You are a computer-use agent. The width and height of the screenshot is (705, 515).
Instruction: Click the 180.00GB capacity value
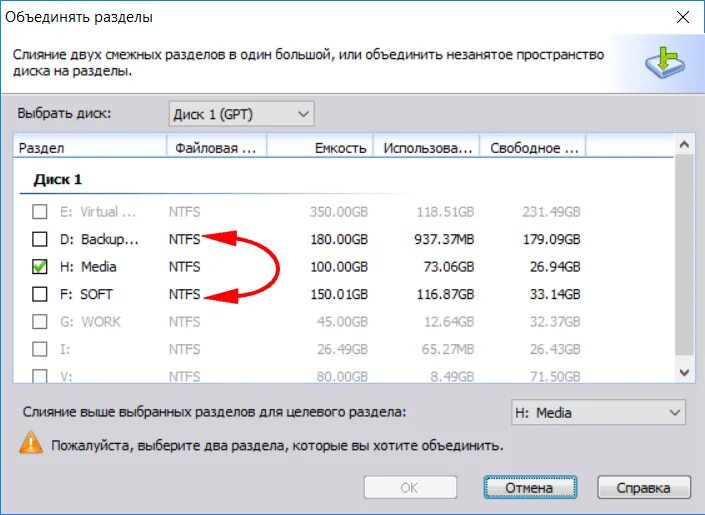pos(339,239)
